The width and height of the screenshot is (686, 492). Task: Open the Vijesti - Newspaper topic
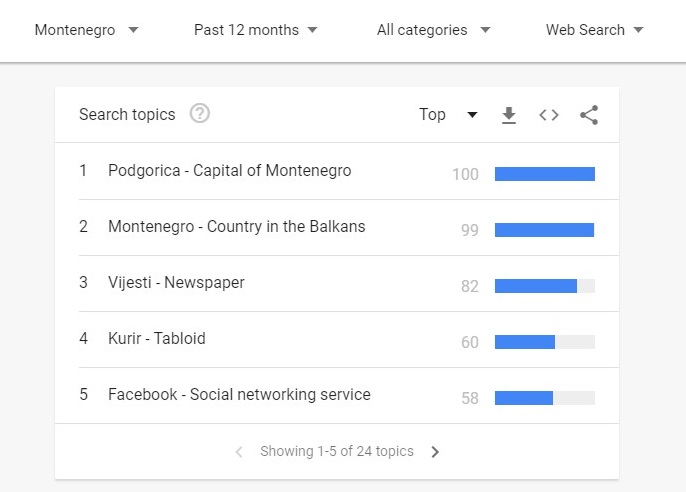pos(176,283)
